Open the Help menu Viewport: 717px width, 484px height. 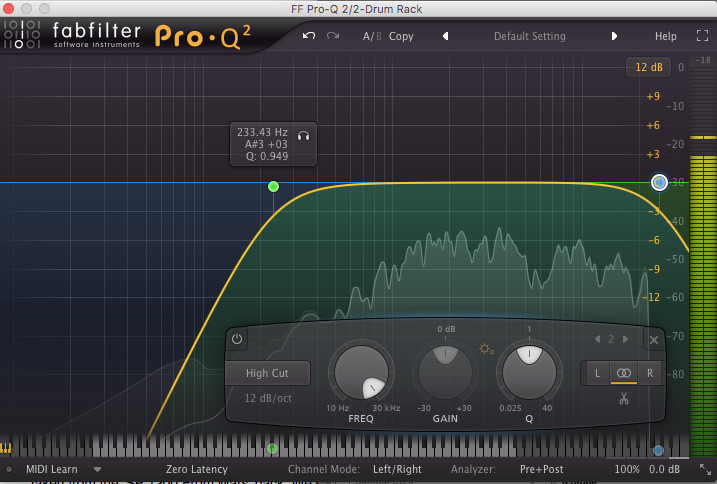click(665, 36)
